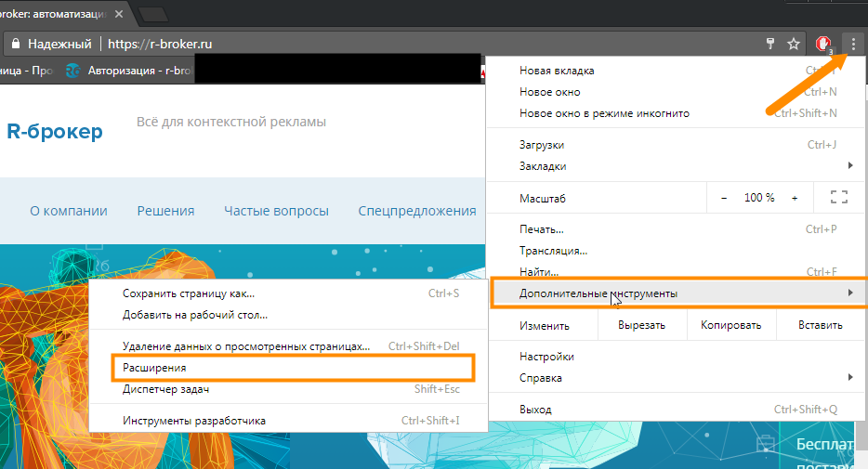Screen dimensions: 868x469
Task: Open Инструменты разработчика from the submenu
Action: pyautogui.click(x=288, y=421)
